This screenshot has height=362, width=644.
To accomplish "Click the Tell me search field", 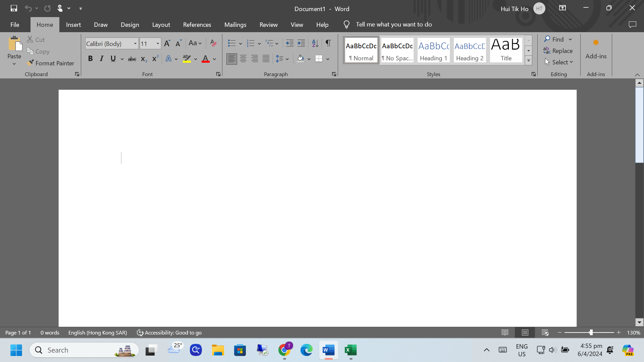I will [x=394, y=24].
